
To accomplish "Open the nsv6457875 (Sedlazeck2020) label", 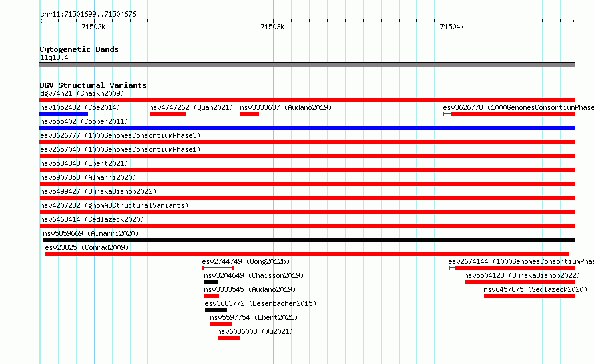I will coord(535,289).
